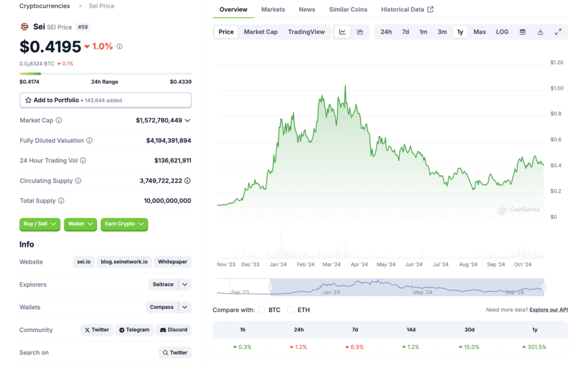Switch to the Markets tab
The image size is (588, 369).
click(273, 9)
